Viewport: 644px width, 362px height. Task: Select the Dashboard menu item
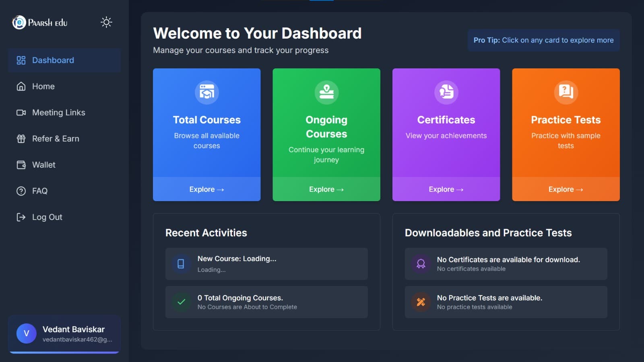pyautogui.click(x=53, y=60)
